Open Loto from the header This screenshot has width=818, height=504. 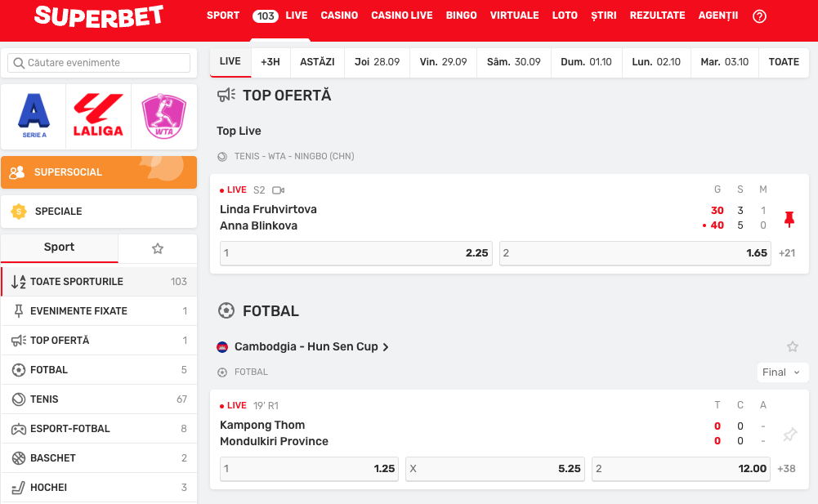565,16
